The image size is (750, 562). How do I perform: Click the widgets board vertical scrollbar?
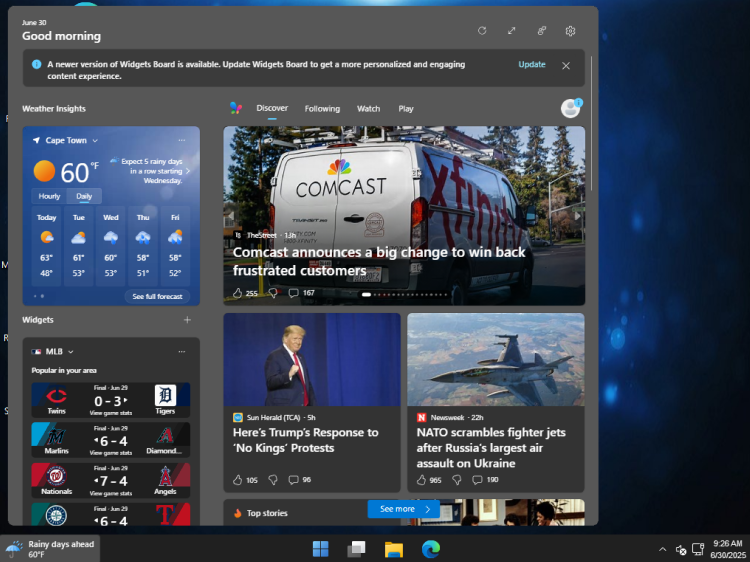[592, 123]
